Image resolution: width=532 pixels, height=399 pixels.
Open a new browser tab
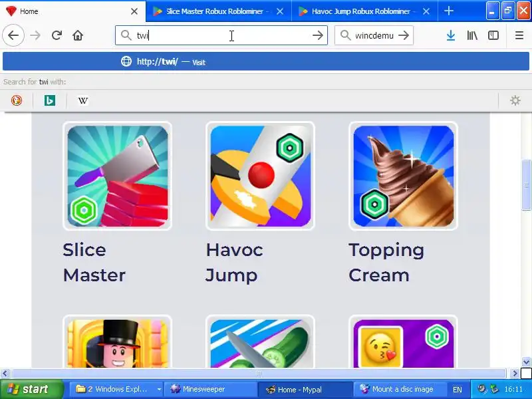pos(448,11)
